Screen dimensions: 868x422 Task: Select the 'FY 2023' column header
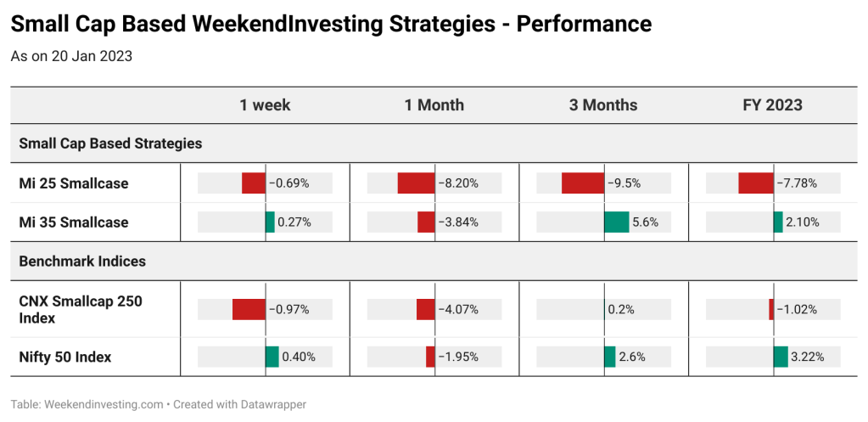(772, 105)
